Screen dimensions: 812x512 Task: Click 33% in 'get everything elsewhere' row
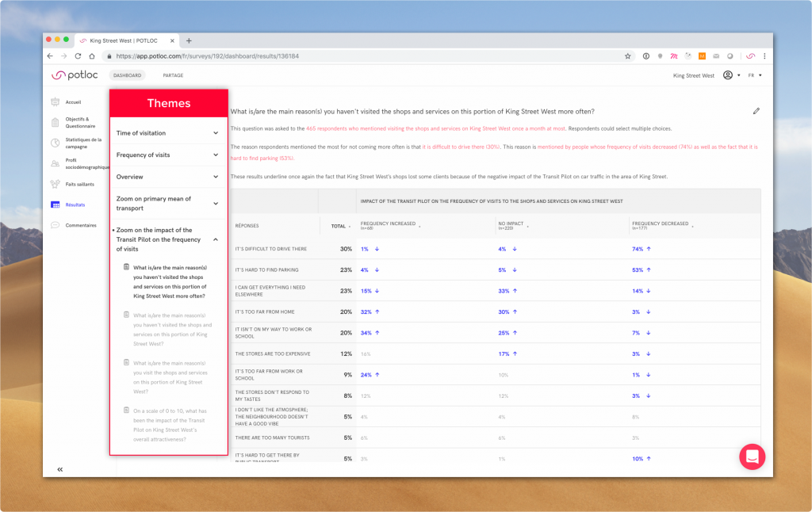[504, 291]
